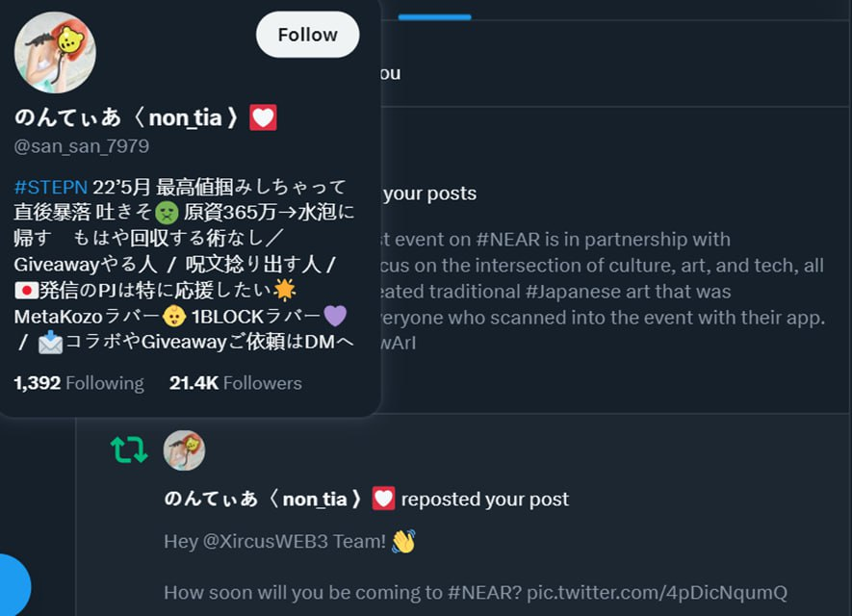
Task: Click the @san_san_7979 handle
Action: click(x=82, y=146)
